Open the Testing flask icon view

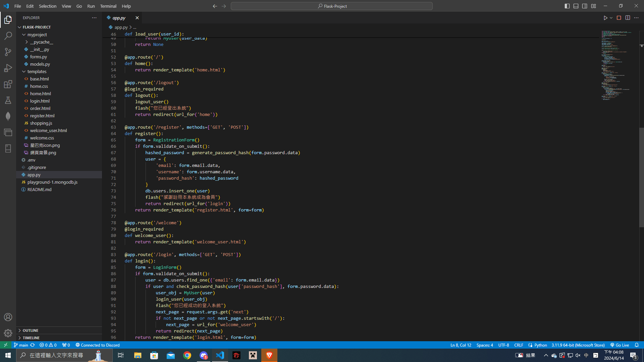coord(8,100)
